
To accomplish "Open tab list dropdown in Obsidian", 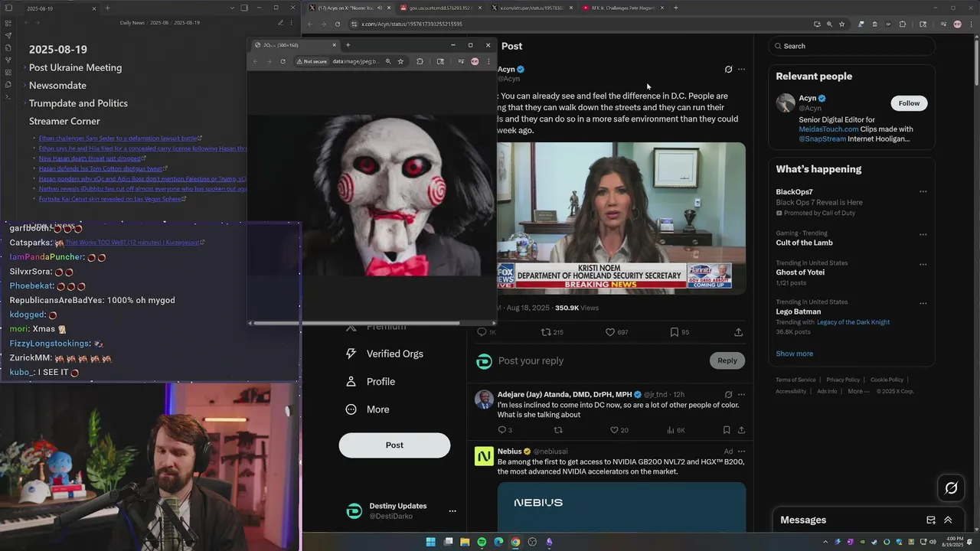I will coord(232,8).
